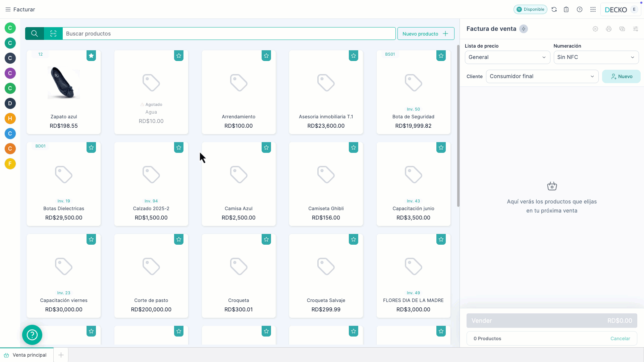
Task: Click the 'Facturar' page title
Action: (x=24, y=9)
